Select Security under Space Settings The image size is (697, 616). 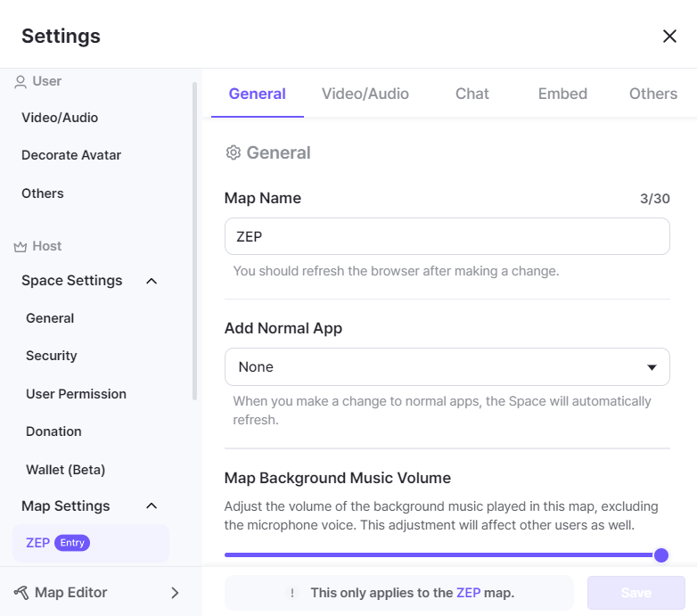coord(51,356)
